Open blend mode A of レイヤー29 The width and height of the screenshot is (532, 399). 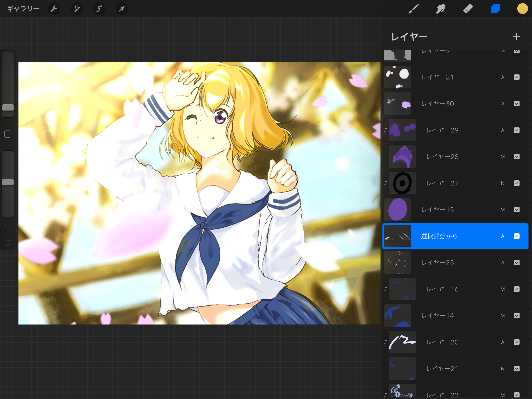[x=502, y=130]
